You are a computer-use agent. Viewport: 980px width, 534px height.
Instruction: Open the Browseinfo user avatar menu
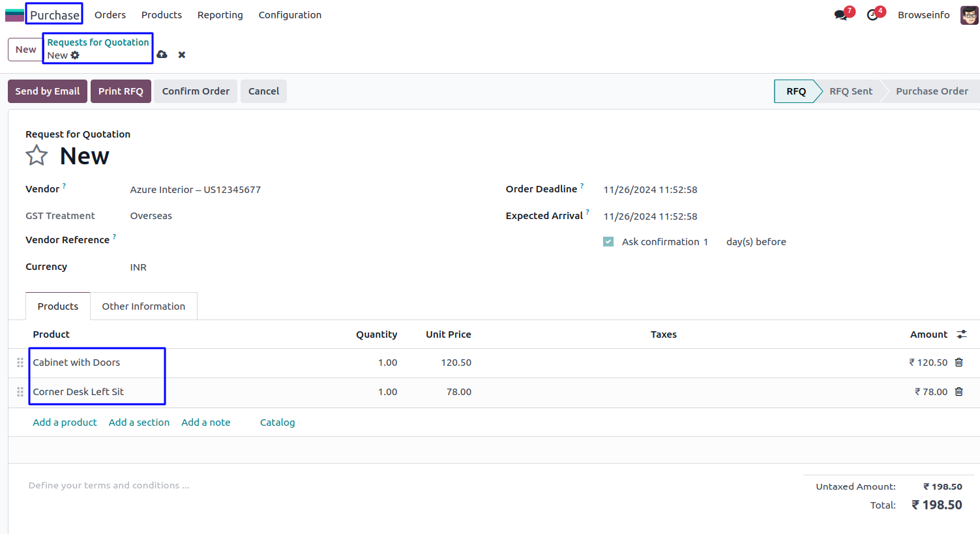pos(969,15)
